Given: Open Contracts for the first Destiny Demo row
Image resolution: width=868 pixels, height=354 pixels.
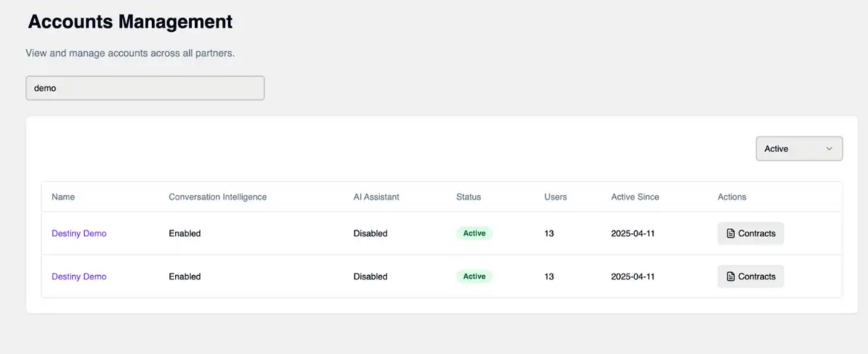Looking at the screenshot, I should tap(750, 233).
